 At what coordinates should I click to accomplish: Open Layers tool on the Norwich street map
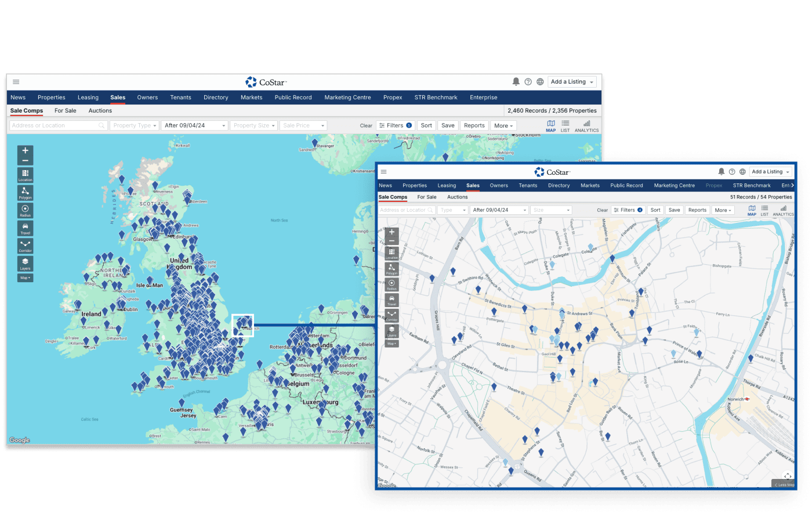point(391,331)
